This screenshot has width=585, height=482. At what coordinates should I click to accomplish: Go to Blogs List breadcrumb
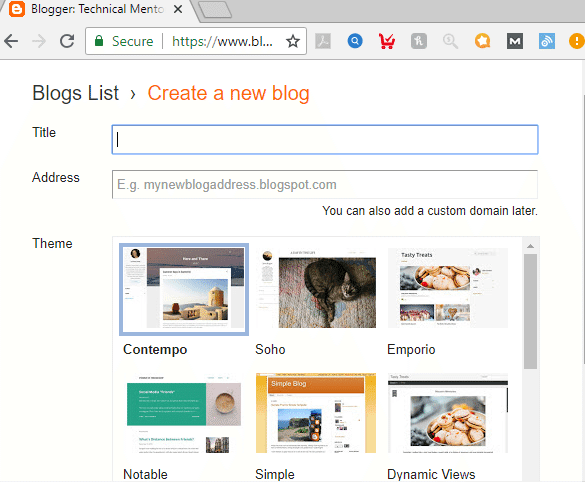point(75,93)
